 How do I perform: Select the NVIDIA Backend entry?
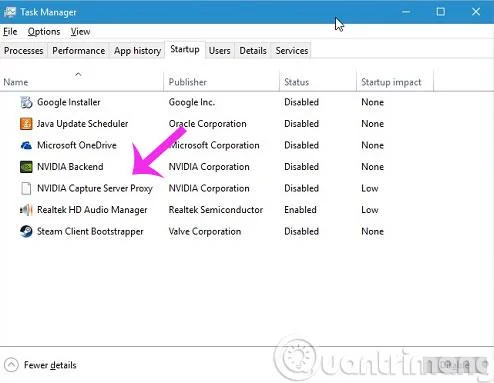(70, 167)
